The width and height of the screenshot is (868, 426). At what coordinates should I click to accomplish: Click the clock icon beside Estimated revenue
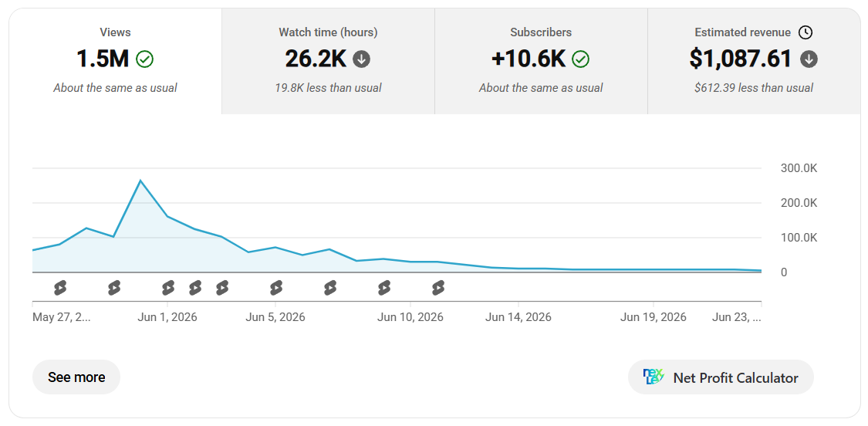(806, 32)
